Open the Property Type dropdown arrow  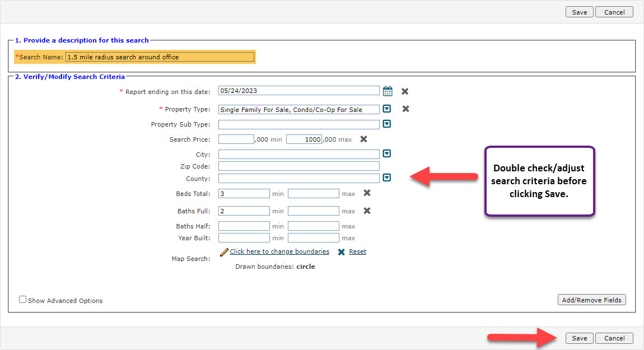tap(386, 109)
